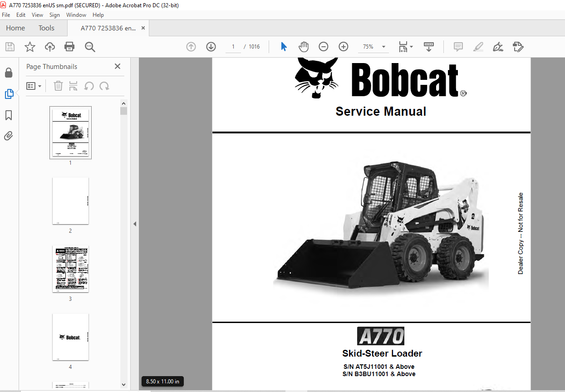
Task: Select page 1 thumbnail
Action: 70,133
